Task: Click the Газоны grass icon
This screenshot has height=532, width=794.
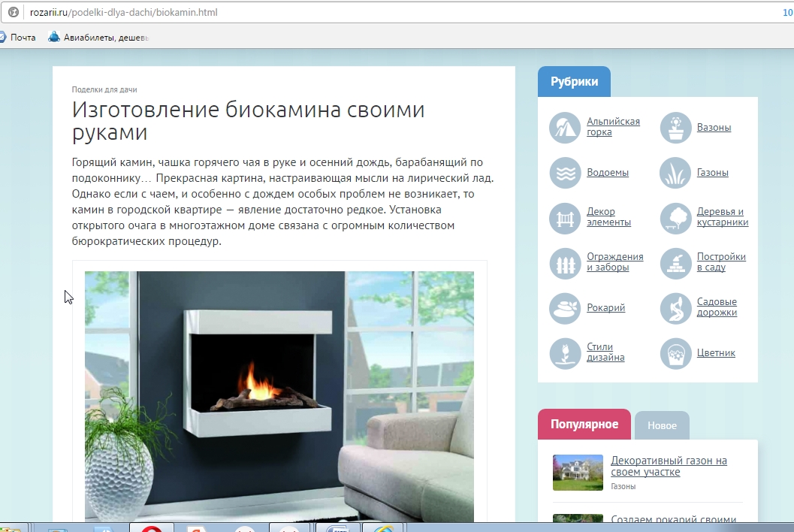Action: point(675,173)
